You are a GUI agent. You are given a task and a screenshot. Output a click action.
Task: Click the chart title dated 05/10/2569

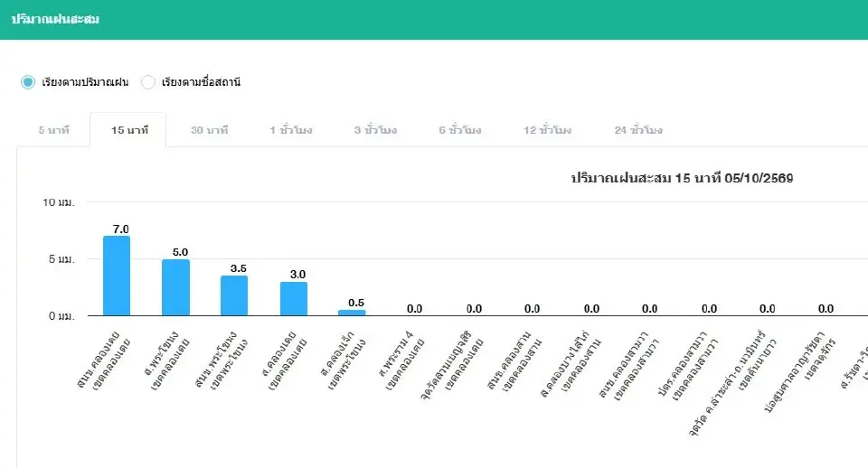pyautogui.click(x=682, y=178)
